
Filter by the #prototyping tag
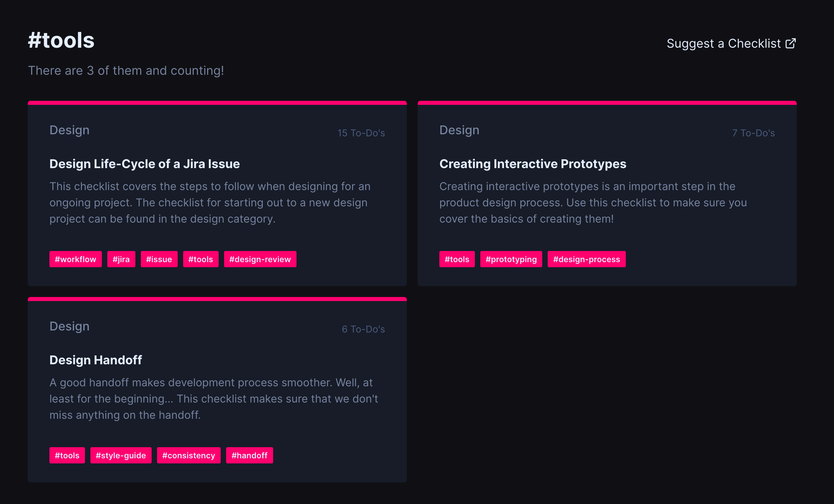point(511,259)
